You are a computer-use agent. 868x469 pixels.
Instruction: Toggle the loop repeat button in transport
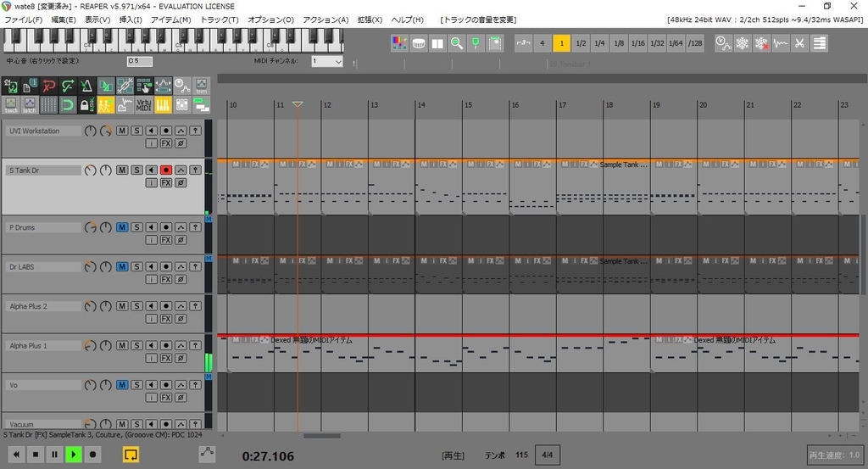(x=131, y=455)
